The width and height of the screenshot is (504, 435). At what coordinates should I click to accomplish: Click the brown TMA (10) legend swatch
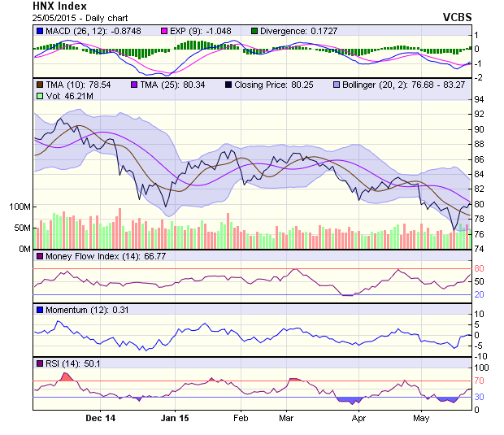click(x=40, y=84)
